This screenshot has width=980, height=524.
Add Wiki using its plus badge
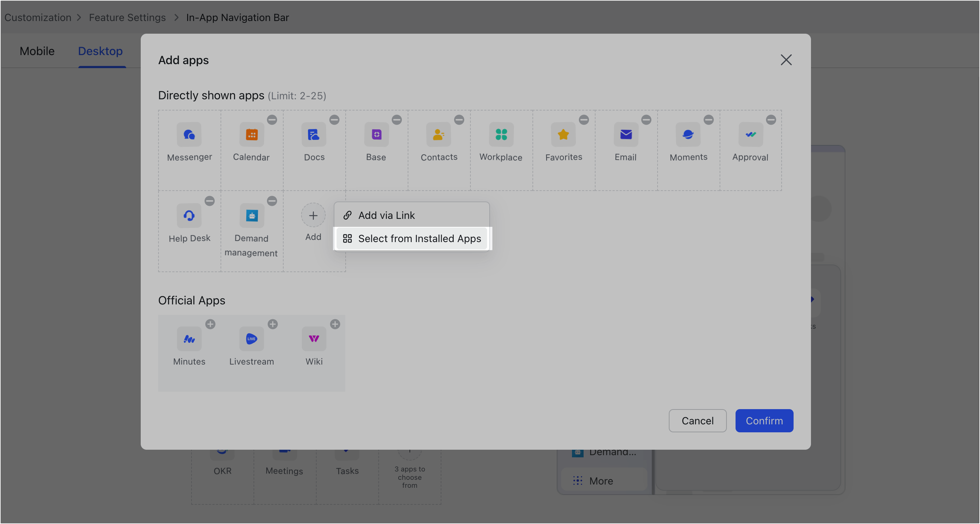click(335, 324)
